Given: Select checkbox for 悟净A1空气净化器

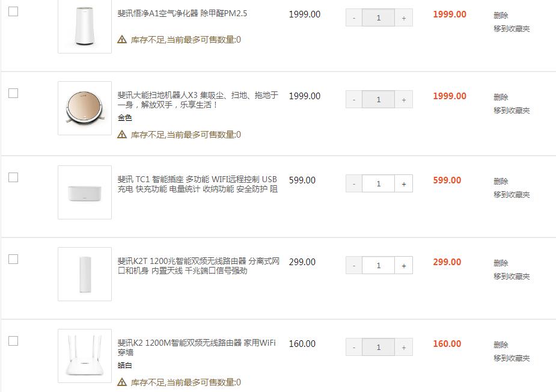Looking at the screenshot, I should [13, 11].
